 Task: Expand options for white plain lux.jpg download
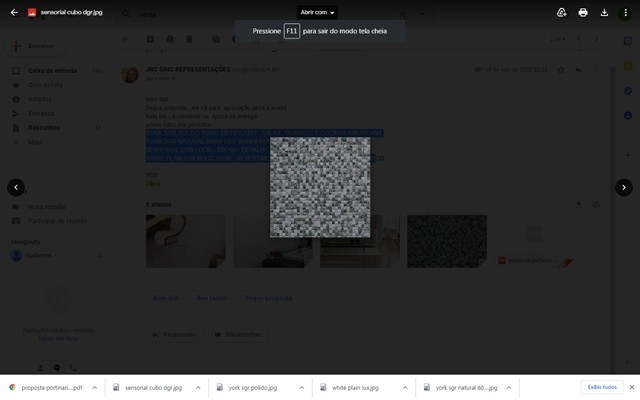(405, 388)
